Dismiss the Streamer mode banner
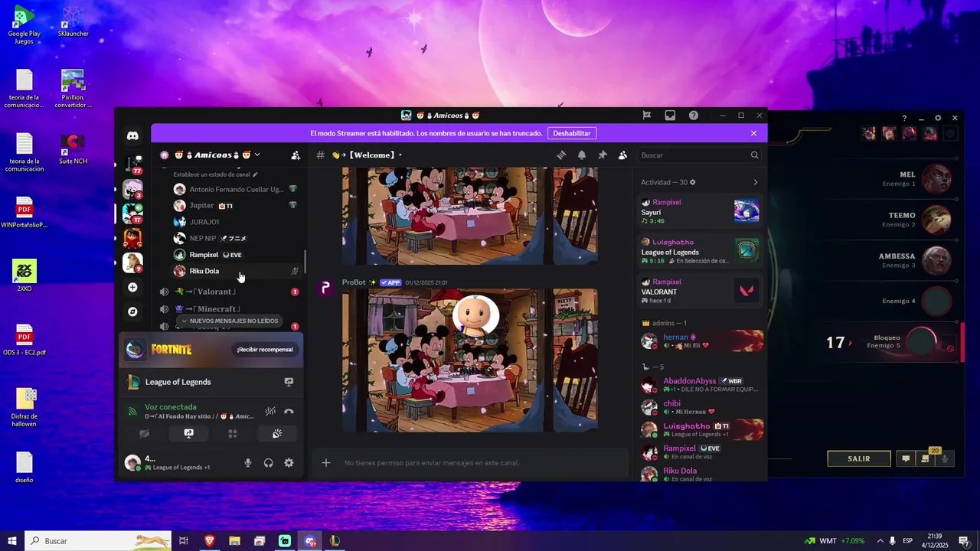 [753, 133]
